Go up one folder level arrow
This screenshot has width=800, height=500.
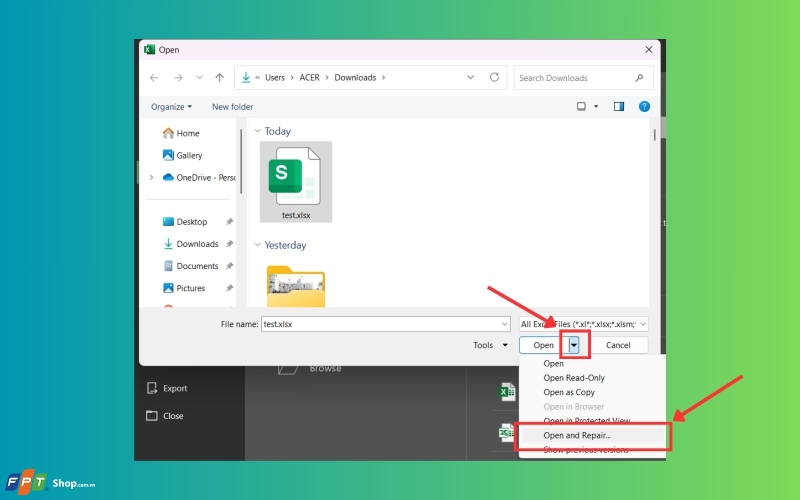tap(219, 78)
